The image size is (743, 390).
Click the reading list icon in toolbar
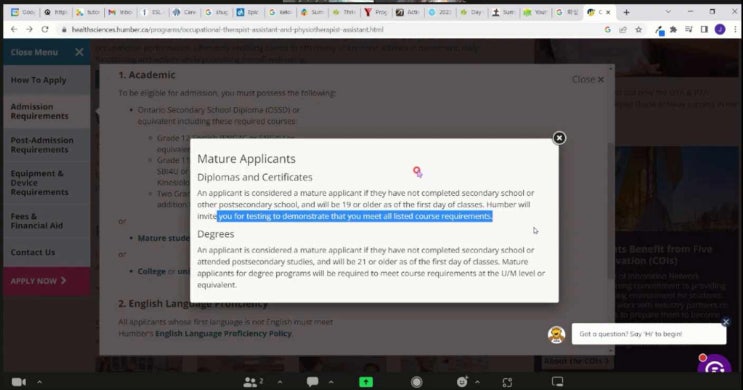pyautogui.click(x=689, y=29)
